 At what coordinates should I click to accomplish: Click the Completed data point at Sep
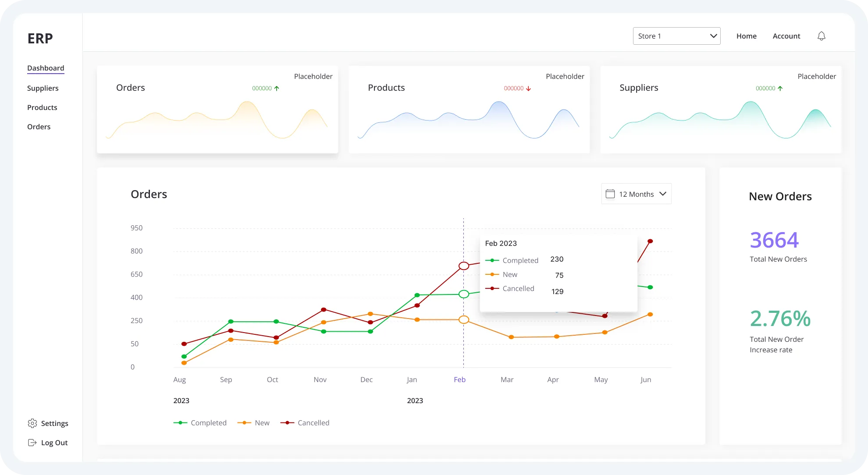pyautogui.click(x=231, y=322)
